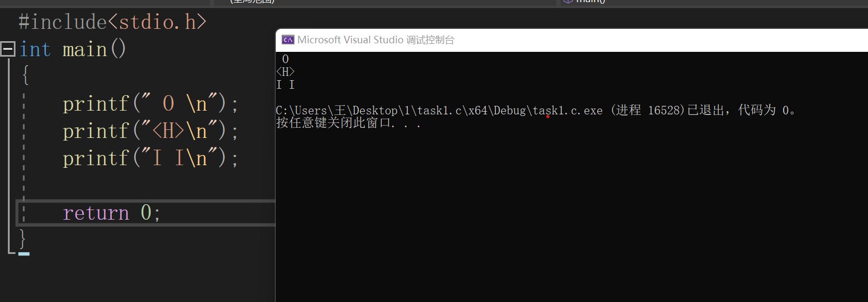Screen dimensions: 868x302
Task: Click the opening brace of main
Action: tap(25, 75)
